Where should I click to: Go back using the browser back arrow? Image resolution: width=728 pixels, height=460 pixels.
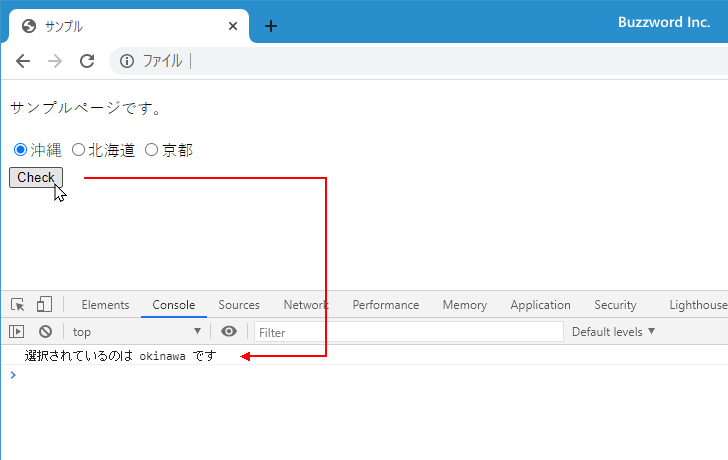coord(23,61)
